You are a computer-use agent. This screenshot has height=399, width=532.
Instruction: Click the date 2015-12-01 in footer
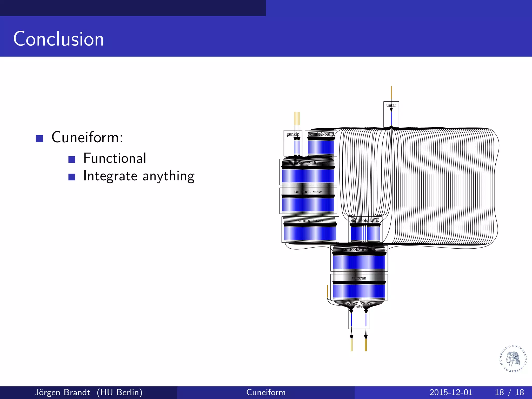click(451, 392)
